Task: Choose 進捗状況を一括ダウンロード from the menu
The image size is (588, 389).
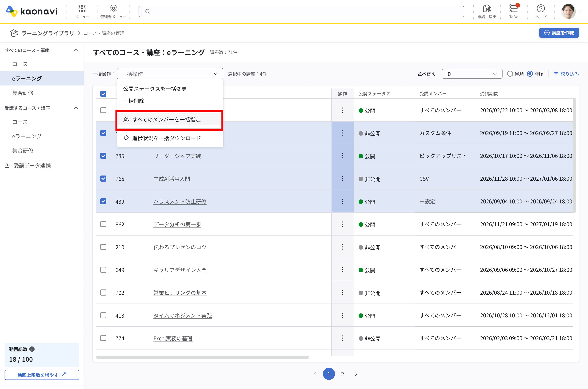Action: click(x=170, y=138)
